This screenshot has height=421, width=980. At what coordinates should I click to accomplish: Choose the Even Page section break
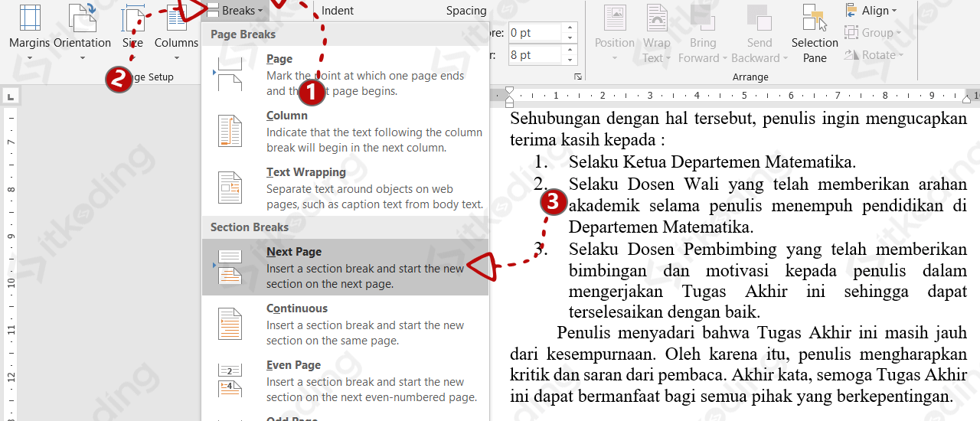345,380
